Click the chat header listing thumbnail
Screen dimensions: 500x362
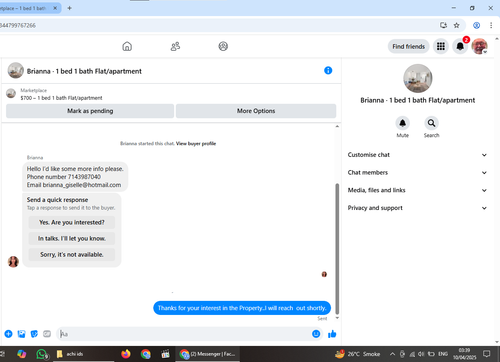point(15,70)
